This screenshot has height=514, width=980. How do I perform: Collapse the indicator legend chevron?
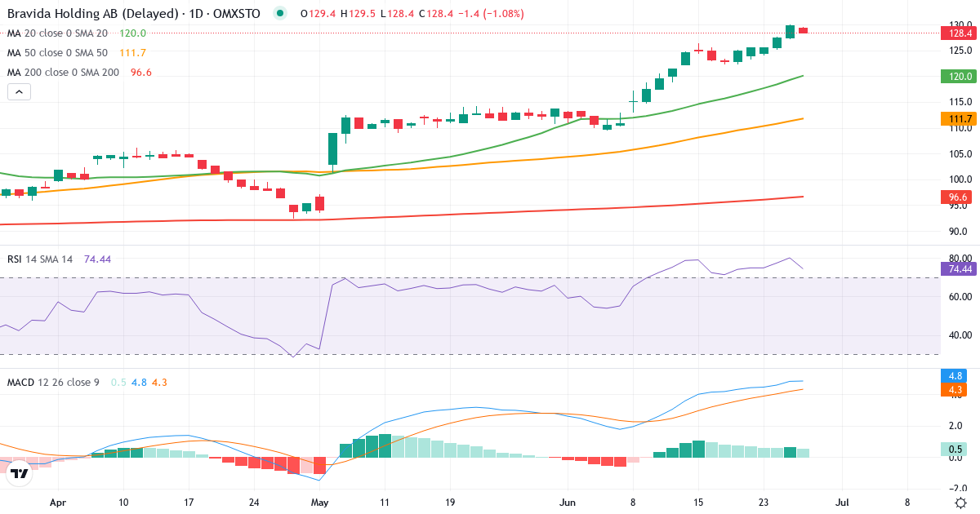pos(20,92)
